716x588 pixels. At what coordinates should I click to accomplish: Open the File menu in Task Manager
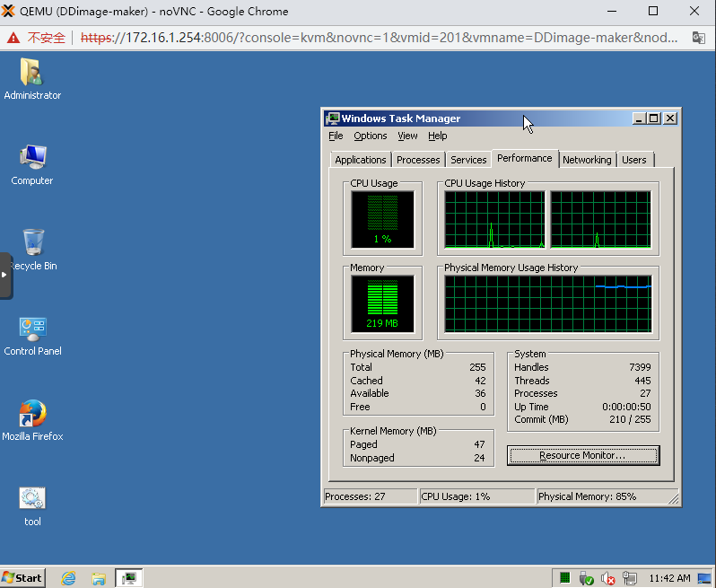(336, 136)
